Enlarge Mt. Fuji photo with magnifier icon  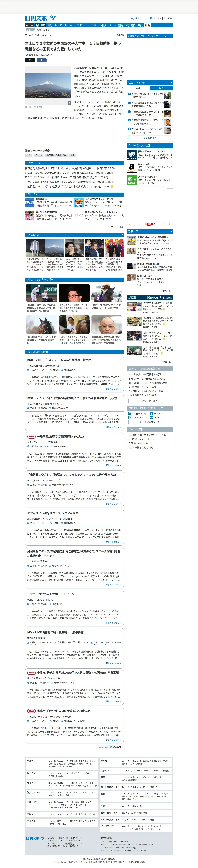pos(70,103)
